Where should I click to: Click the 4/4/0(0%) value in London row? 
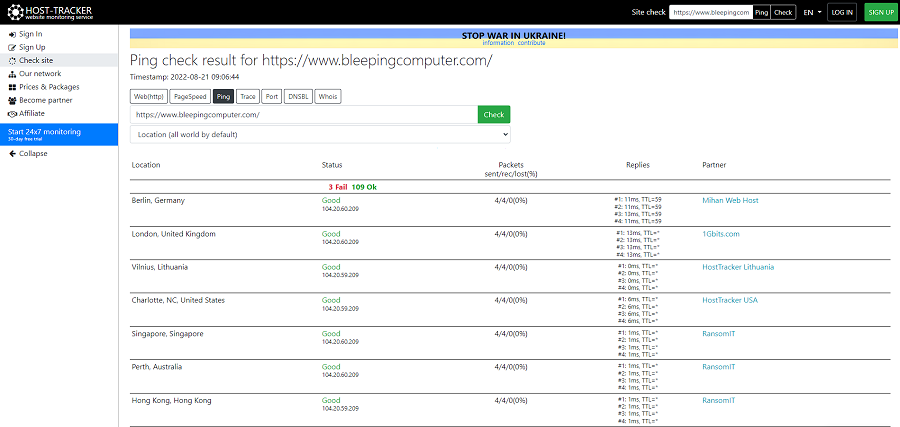(511, 234)
